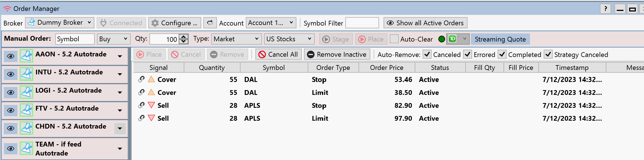The width and height of the screenshot is (644, 160).
Task: Click the TD broker quote source icon
Action: [452, 39]
